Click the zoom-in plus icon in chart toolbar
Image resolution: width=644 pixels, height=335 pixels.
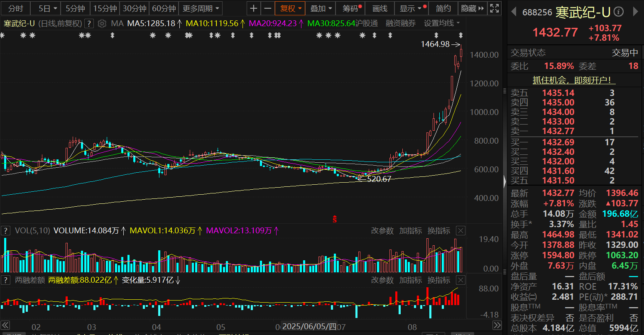pos(254,8)
